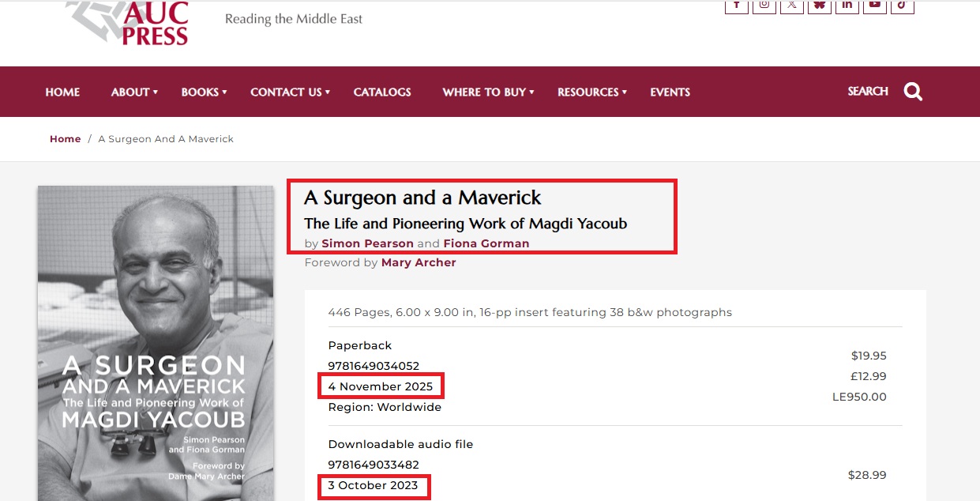
Task: Expand the Resources dropdown menu
Action: pyautogui.click(x=591, y=92)
